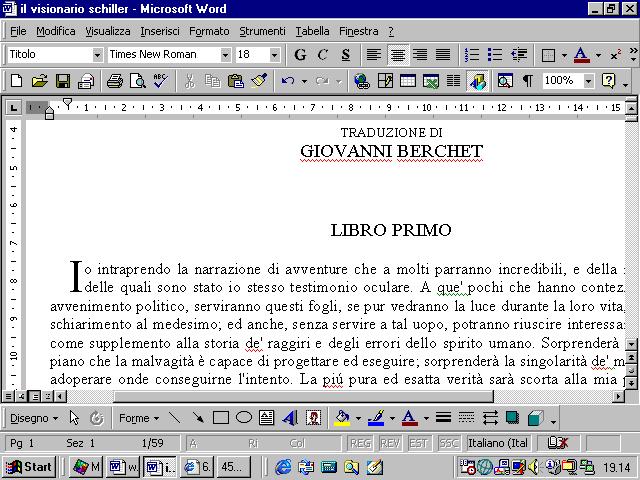Open borders dropdown arrow
The image size is (640, 480).
tap(564, 55)
